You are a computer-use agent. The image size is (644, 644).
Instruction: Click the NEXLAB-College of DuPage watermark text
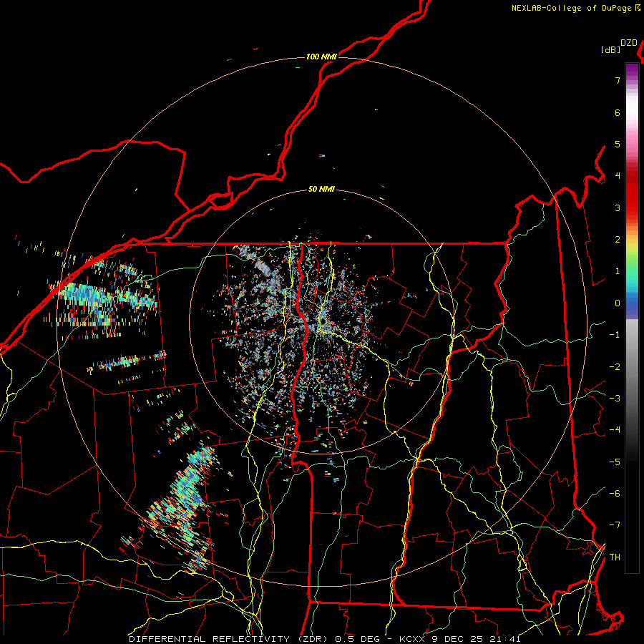point(571,8)
